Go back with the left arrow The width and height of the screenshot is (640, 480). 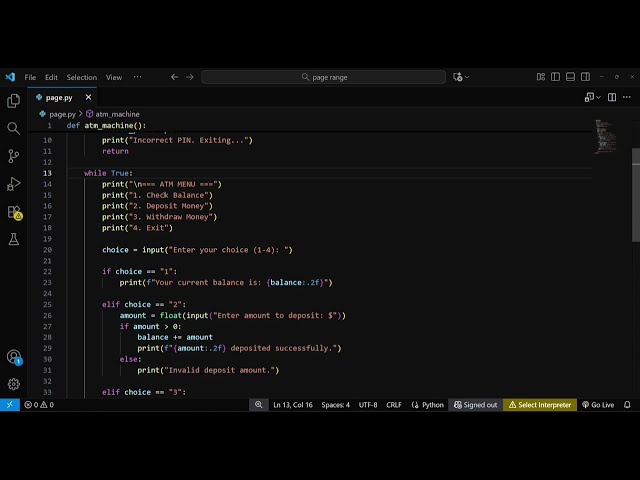click(x=174, y=77)
